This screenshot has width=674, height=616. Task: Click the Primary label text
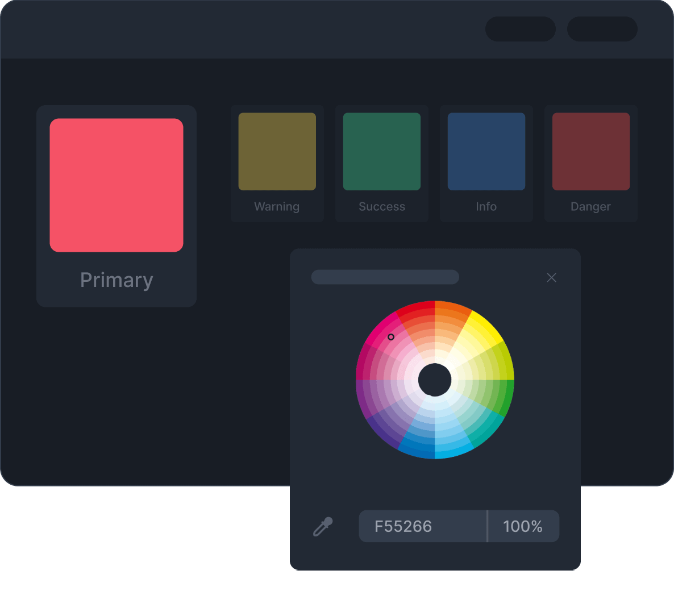tap(116, 280)
